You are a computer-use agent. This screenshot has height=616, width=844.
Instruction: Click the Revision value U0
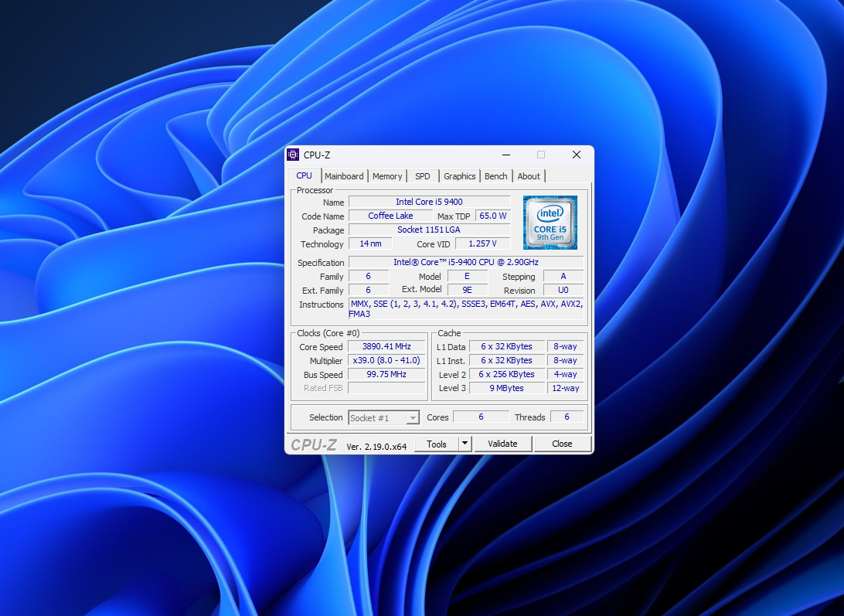(563, 290)
